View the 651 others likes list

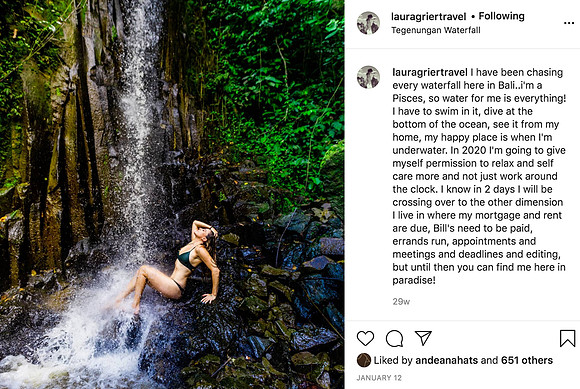tap(527, 360)
